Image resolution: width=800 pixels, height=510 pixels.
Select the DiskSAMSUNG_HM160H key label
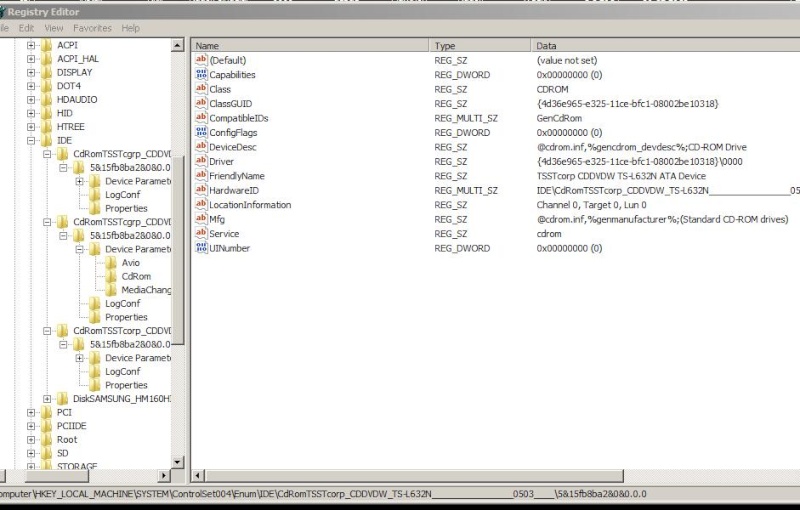(121, 399)
